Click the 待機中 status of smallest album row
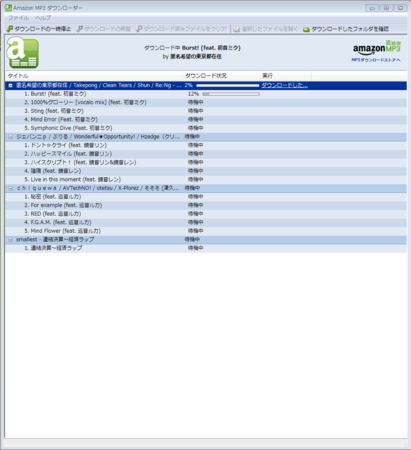The height and width of the screenshot is (450, 411). click(x=192, y=239)
